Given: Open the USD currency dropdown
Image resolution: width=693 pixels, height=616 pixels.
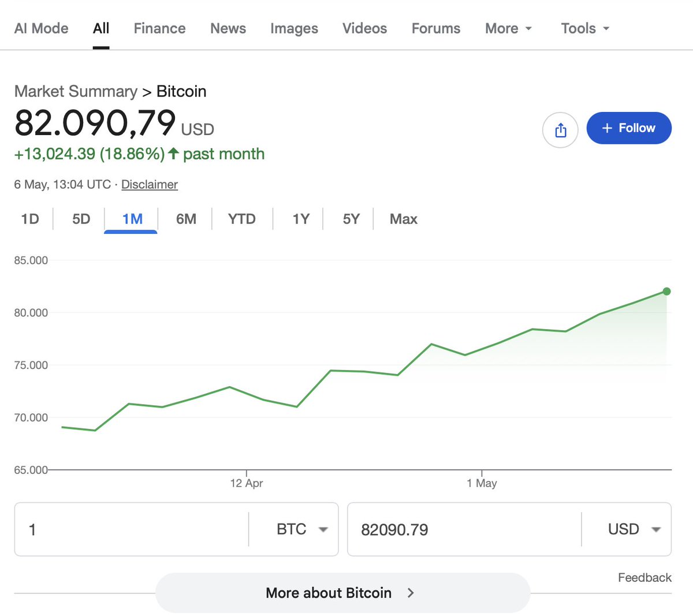Looking at the screenshot, I should [634, 529].
